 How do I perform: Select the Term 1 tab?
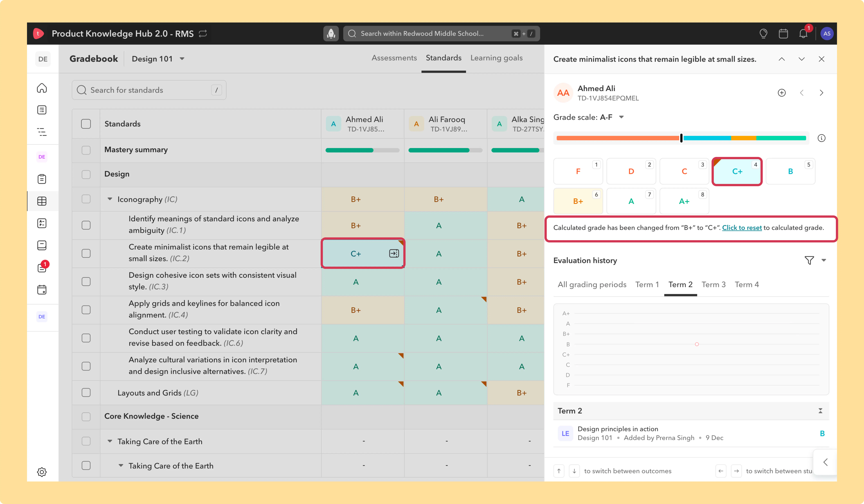[647, 285]
